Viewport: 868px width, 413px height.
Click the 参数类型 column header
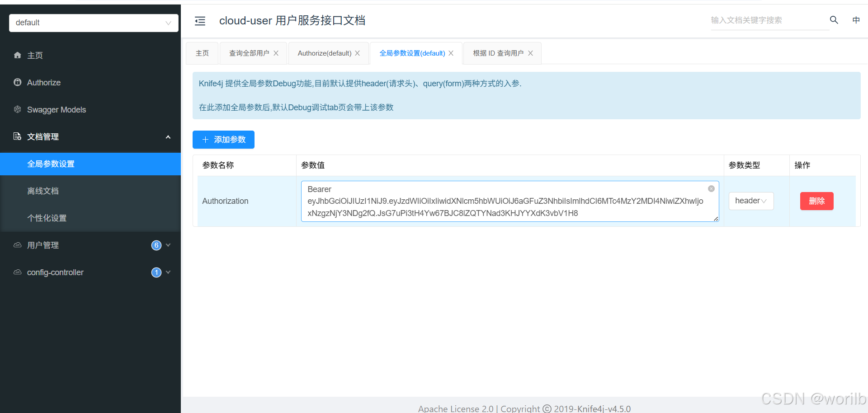pyautogui.click(x=756, y=165)
